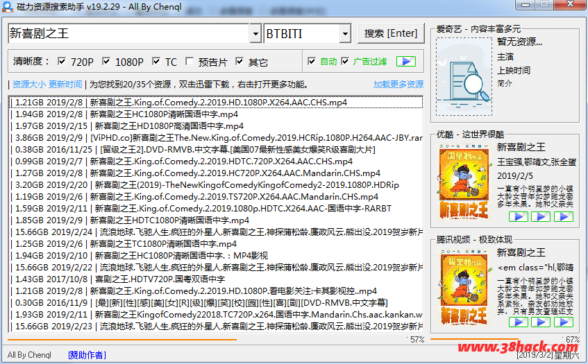
Task: Select the 0.99GB HDTC.720P result
Action: coord(216,162)
